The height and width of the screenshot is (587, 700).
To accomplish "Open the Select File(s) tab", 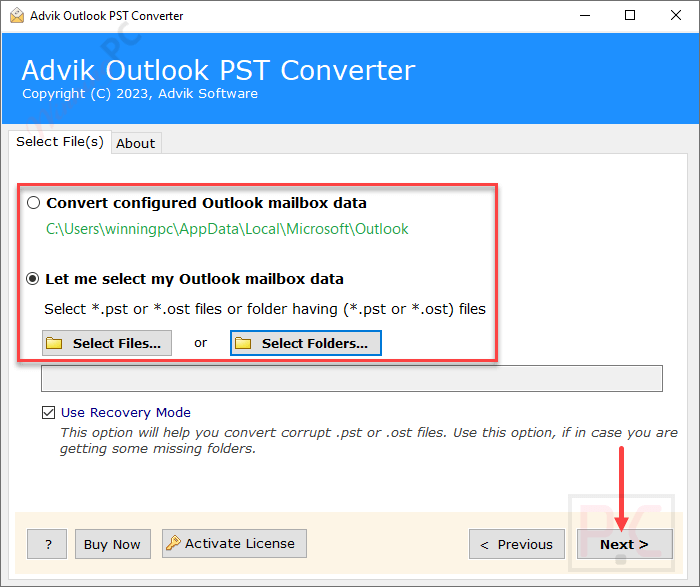I will tap(60, 142).
